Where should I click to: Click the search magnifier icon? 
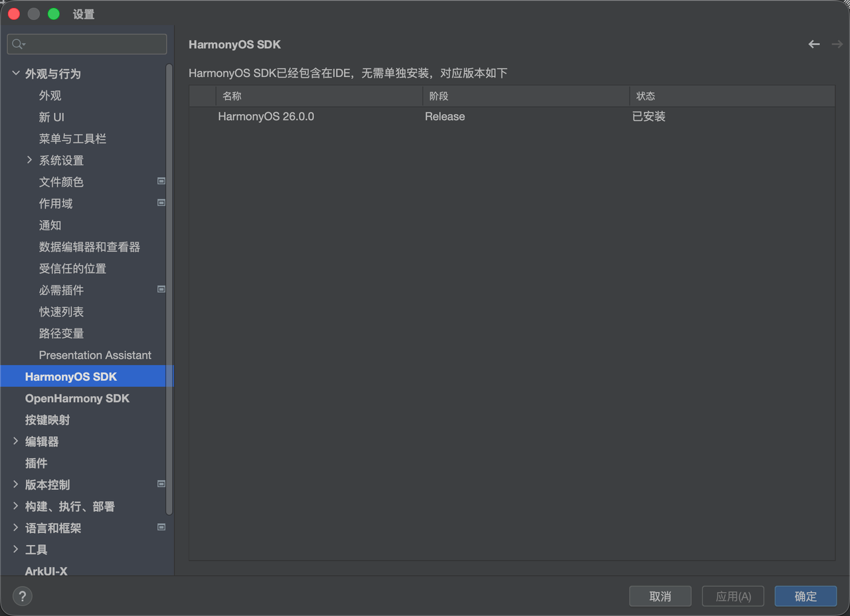(x=18, y=44)
